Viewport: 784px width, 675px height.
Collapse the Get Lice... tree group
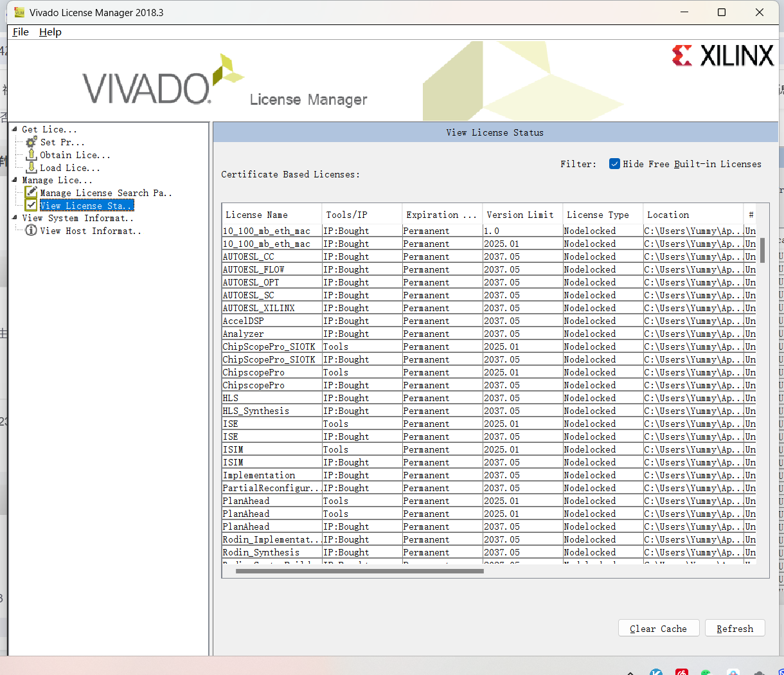click(15, 129)
